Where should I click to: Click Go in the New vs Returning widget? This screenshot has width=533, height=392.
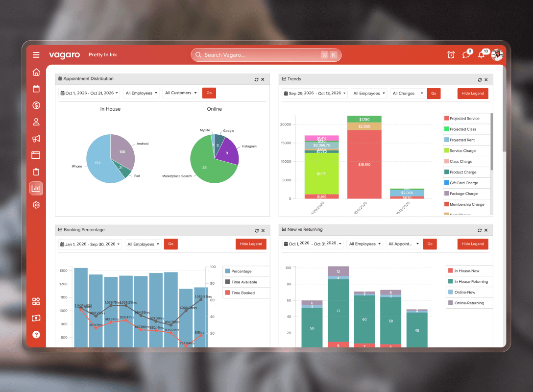pyautogui.click(x=430, y=244)
